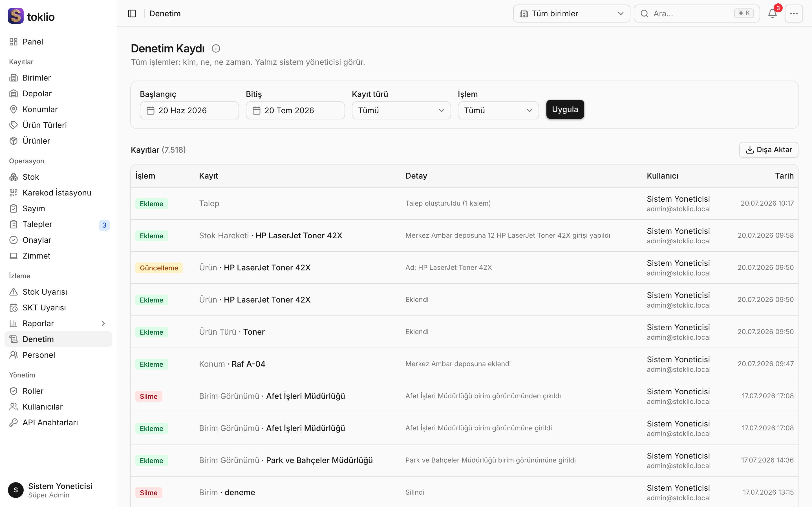Screen dimensions: 812x507
Task: Click the info icon beside Denetim Kaydı
Action: pos(216,49)
